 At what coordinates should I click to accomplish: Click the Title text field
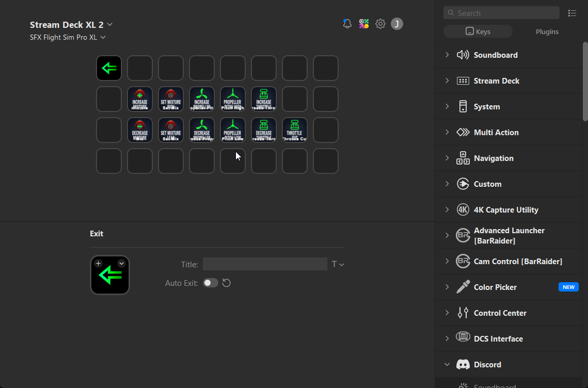click(x=265, y=264)
